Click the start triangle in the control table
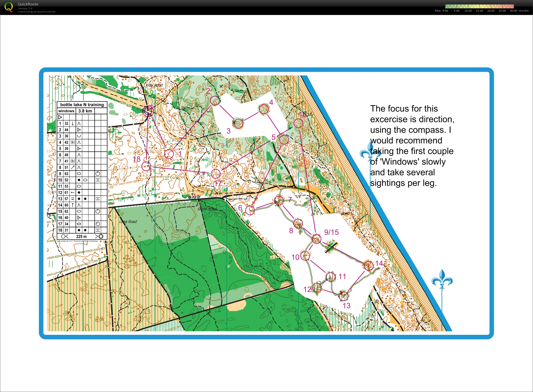The height and width of the screenshot is (392, 533). [60, 117]
